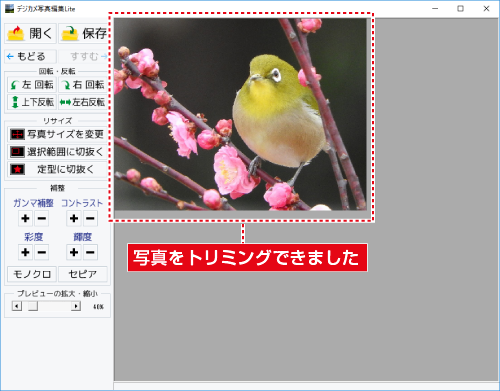Click the すすむ forward button

(x=84, y=56)
